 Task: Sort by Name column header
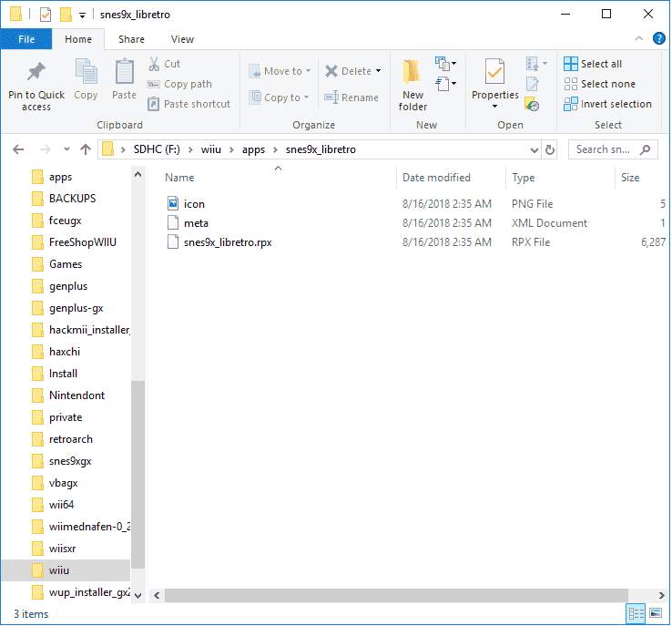[179, 178]
